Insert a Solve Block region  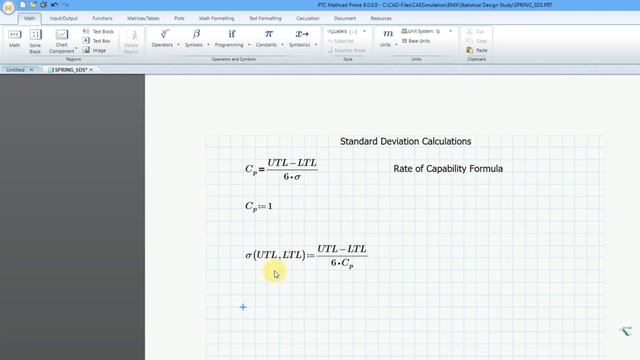click(x=35, y=42)
